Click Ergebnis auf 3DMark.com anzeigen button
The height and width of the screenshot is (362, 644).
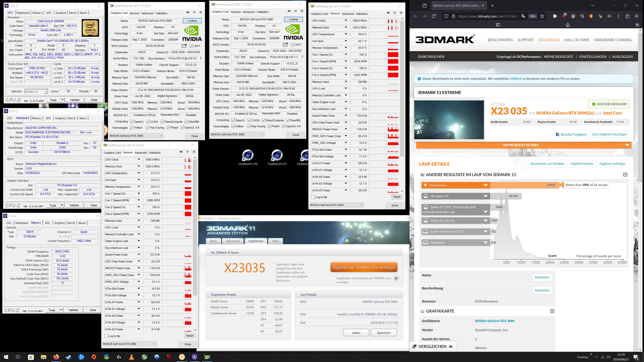pyautogui.click(x=364, y=268)
